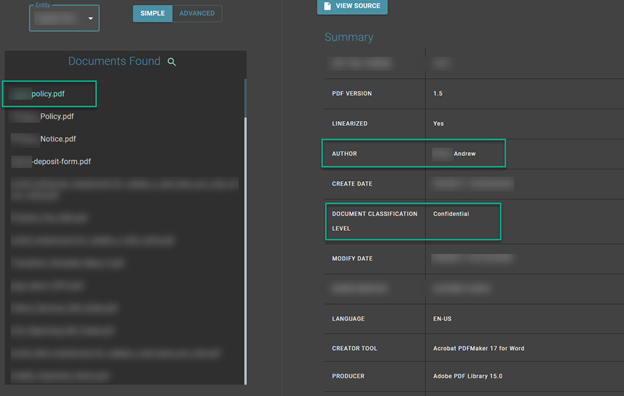Click the search magnifier beside Documents Found

coord(172,62)
